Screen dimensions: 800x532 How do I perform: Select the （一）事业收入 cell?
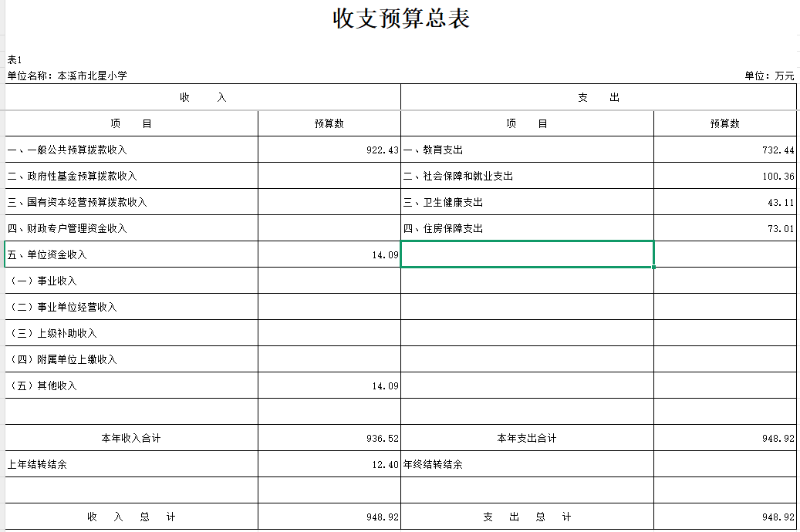[132, 281]
